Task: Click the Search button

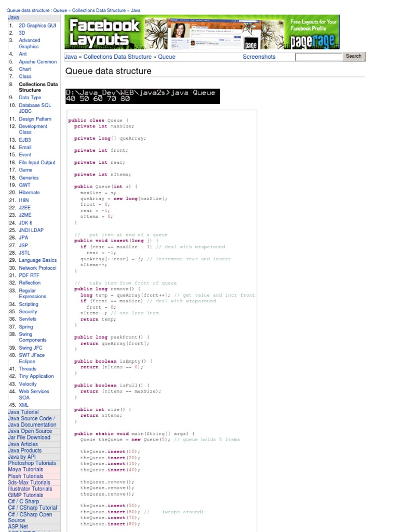Action: coord(353,56)
